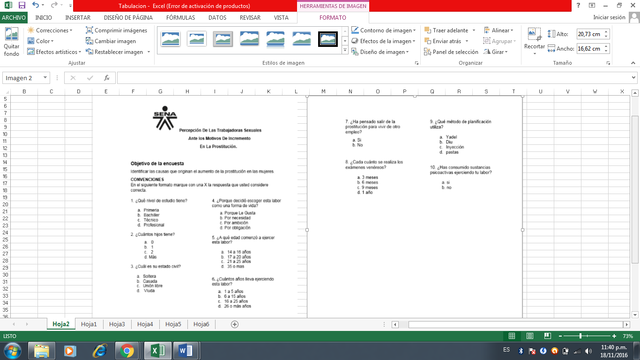The width and height of the screenshot is (640, 360).
Task: Click Enviar atrás
Action: [x=443, y=41]
